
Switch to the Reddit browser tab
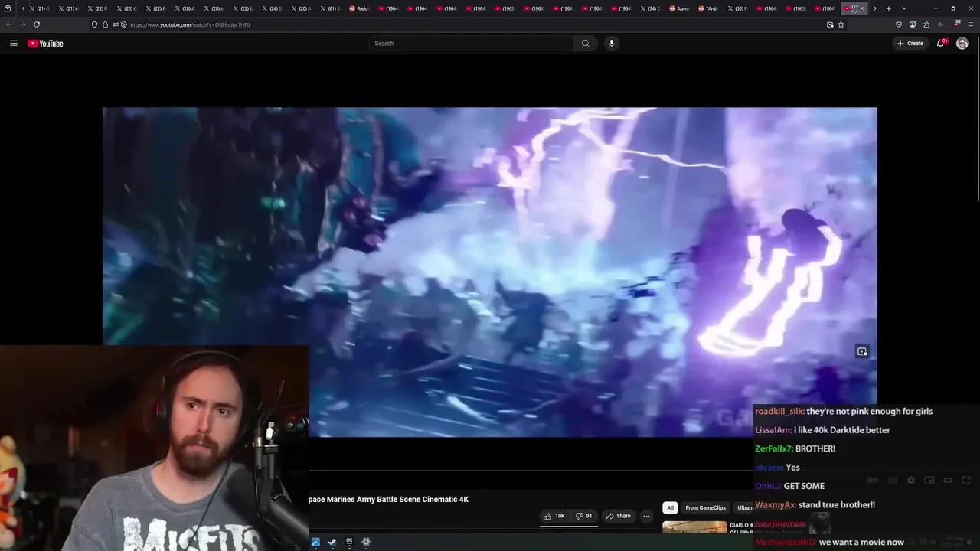359,8
